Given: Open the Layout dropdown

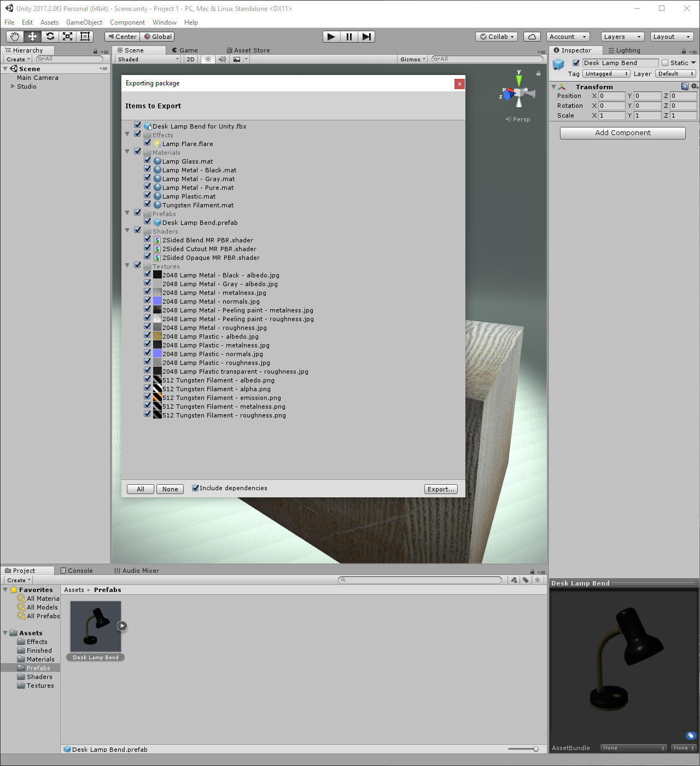Looking at the screenshot, I should (672, 36).
